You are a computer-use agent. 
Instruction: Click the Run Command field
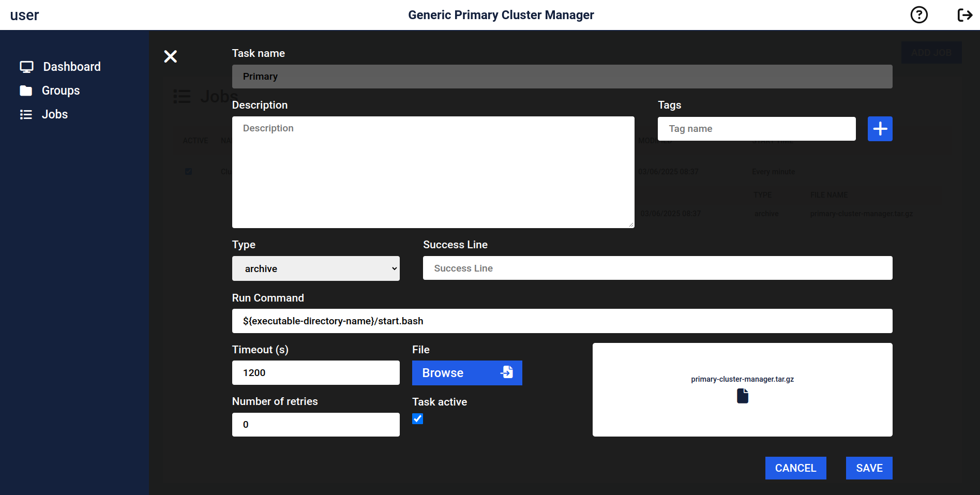coord(562,321)
